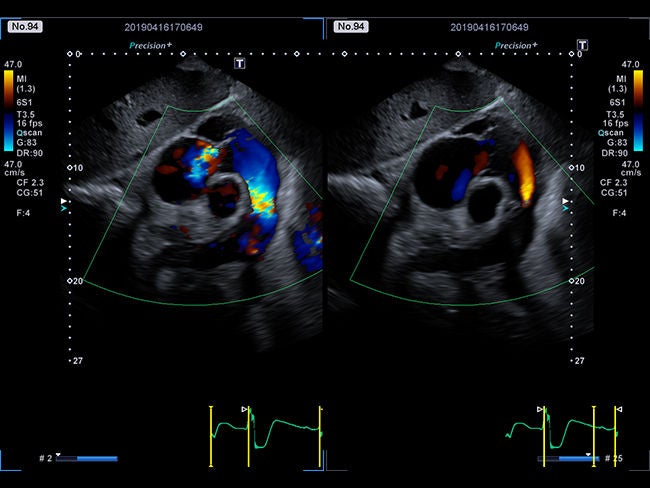Click the Qscan label in left parameters
This screenshot has height=488, width=650.
coord(29,133)
